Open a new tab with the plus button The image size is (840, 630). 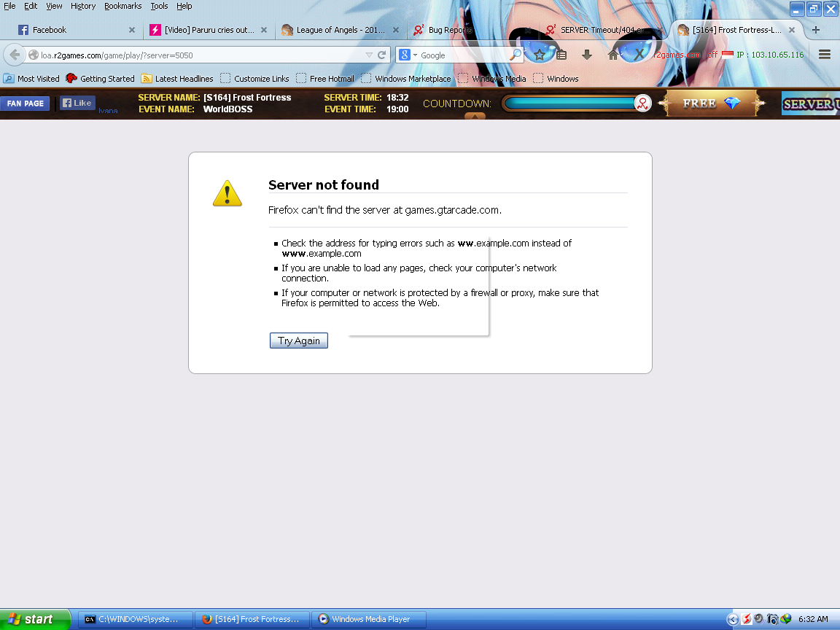click(x=815, y=30)
